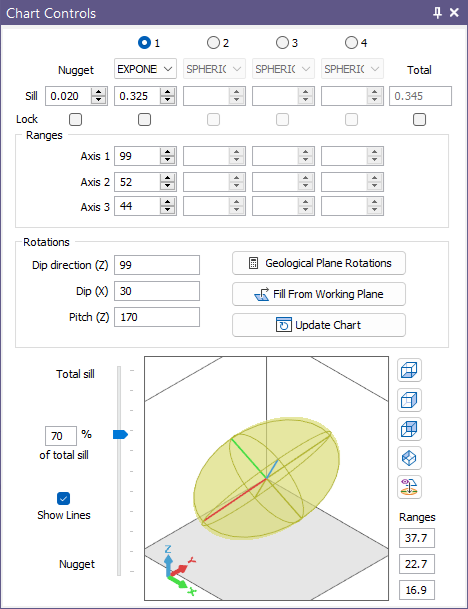468x609 pixels.
Task: Click the rotated cube view icon
Action: [x=409, y=458]
